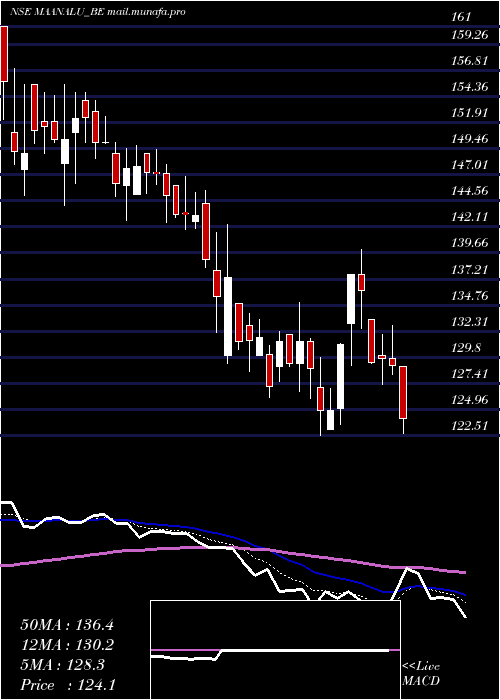Select the 129.8 price axis label
500x700 pixels.
click(467, 348)
